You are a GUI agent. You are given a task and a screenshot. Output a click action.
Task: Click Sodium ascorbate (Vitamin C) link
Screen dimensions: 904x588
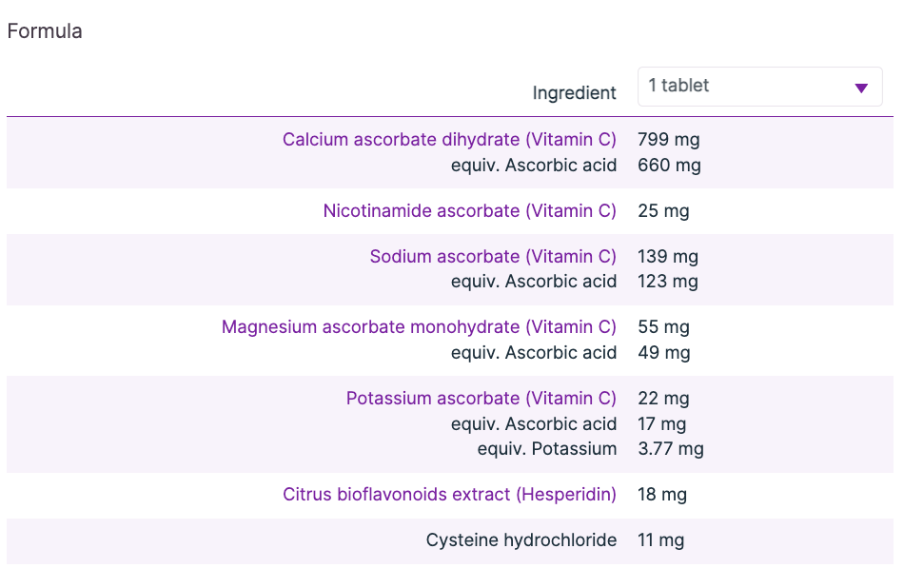pyautogui.click(x=493, y=257)
